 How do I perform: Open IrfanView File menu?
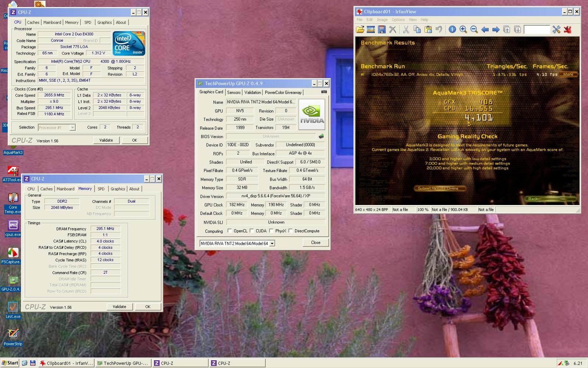359,20
